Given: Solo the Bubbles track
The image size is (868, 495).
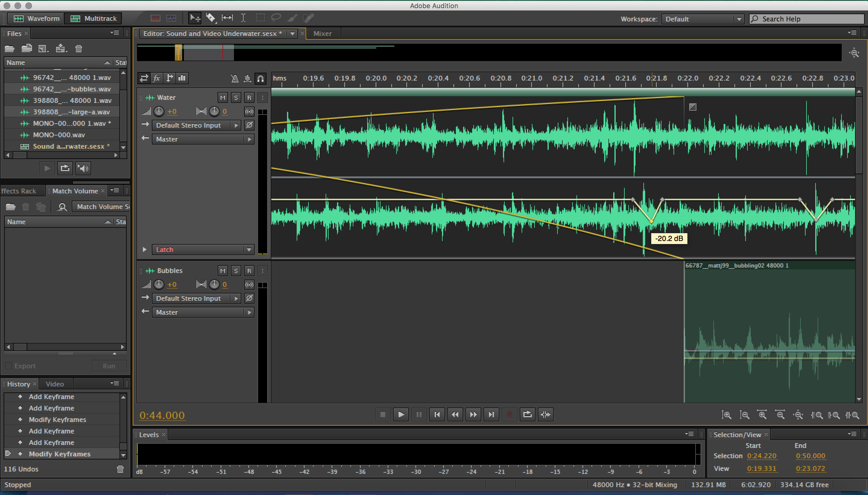Looking at the screenshot, I should click(x=236, y=271).
